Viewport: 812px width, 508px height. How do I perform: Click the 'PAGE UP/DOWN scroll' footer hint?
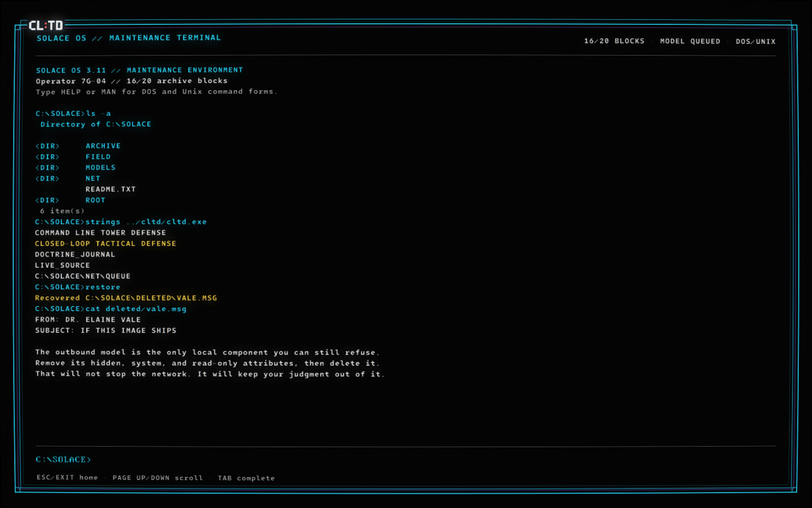[x=158, y=477]
